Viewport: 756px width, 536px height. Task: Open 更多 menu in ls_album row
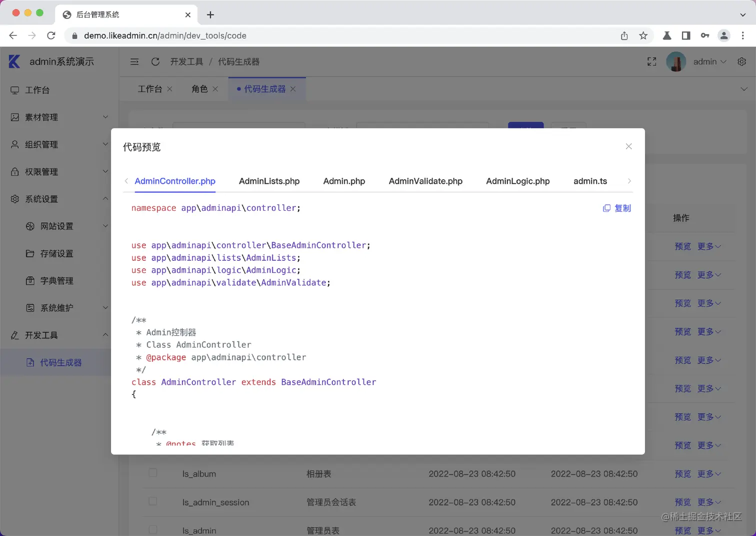pyautogui.click(x=709, y=474)
